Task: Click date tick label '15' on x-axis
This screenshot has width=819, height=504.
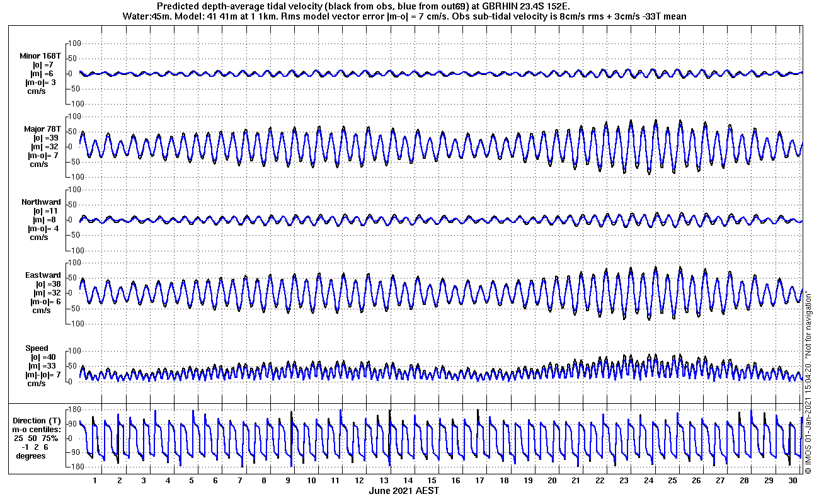Action: pyautogui.click(x=432, y=481)
